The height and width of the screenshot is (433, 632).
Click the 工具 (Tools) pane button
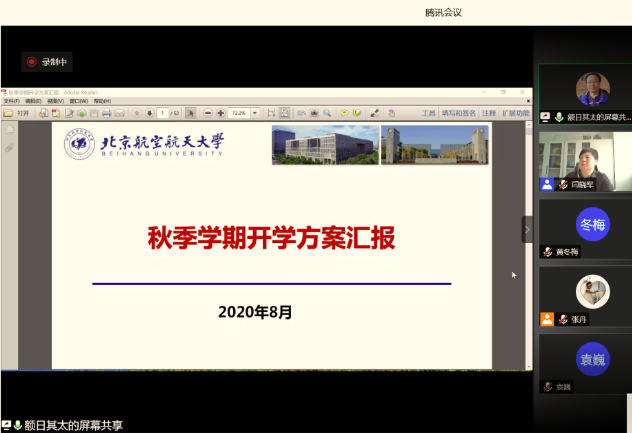point(428,113)
